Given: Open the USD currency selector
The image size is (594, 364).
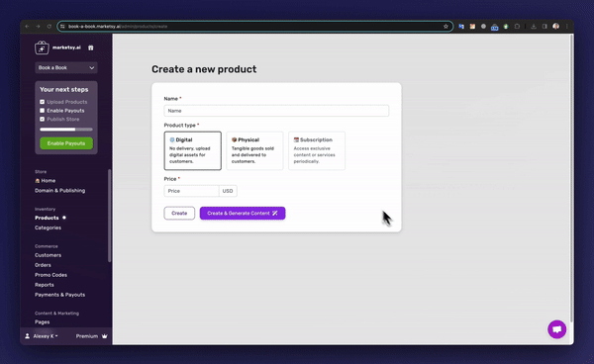Looking at the screenshot, I should (x=228, y=191).
